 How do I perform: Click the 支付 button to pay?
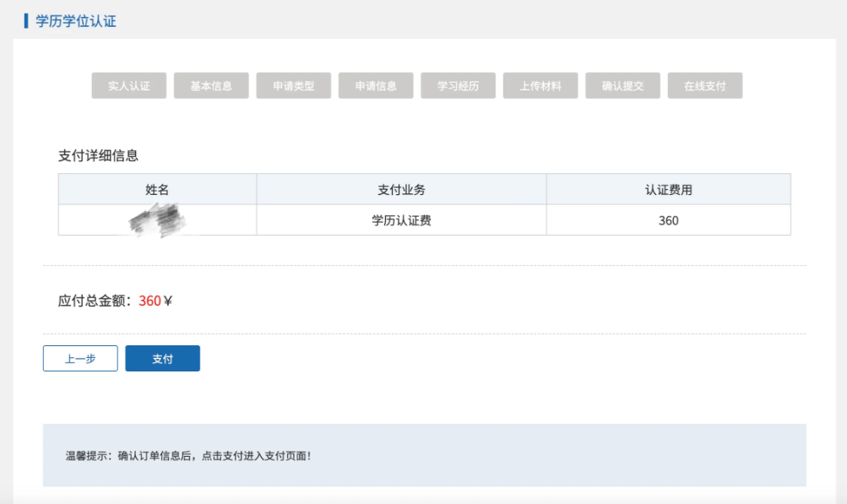click(x=162, y=358)
